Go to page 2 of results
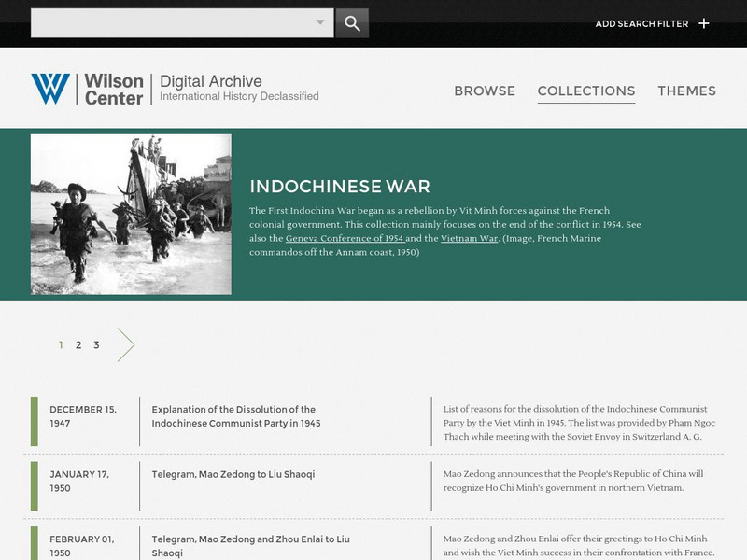 (78, 344)
